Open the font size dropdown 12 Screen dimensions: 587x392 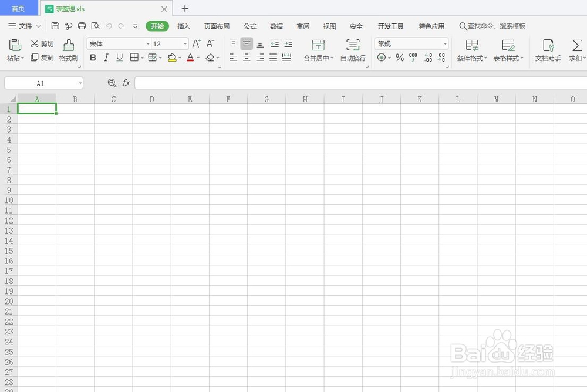[x=185, y=44]
